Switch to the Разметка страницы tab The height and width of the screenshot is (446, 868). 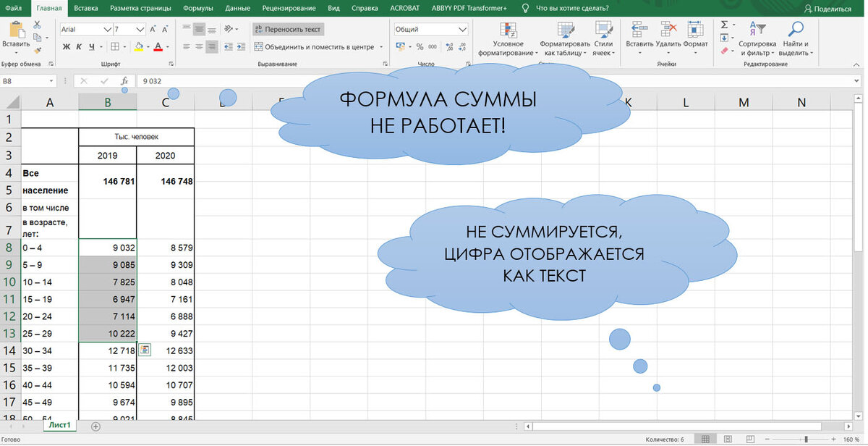(x=140, y=9)
